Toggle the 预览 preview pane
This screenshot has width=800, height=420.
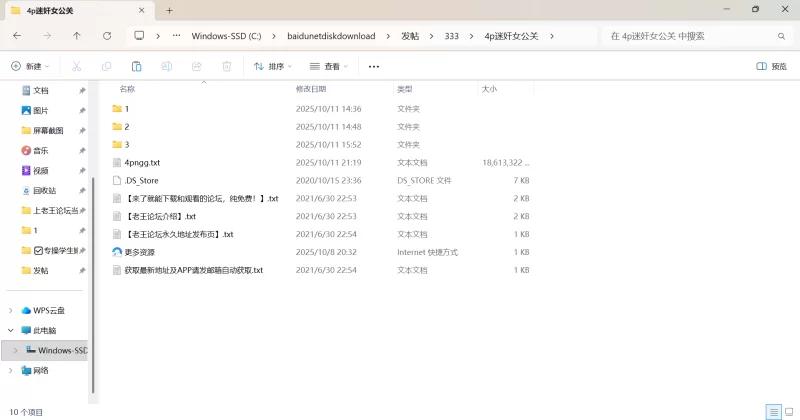[771, 66]
